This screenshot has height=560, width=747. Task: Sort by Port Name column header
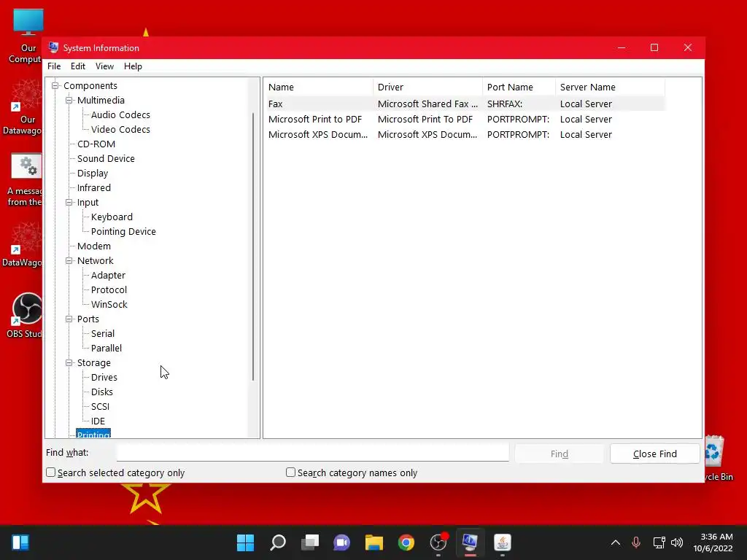click(x=519, y=87)
